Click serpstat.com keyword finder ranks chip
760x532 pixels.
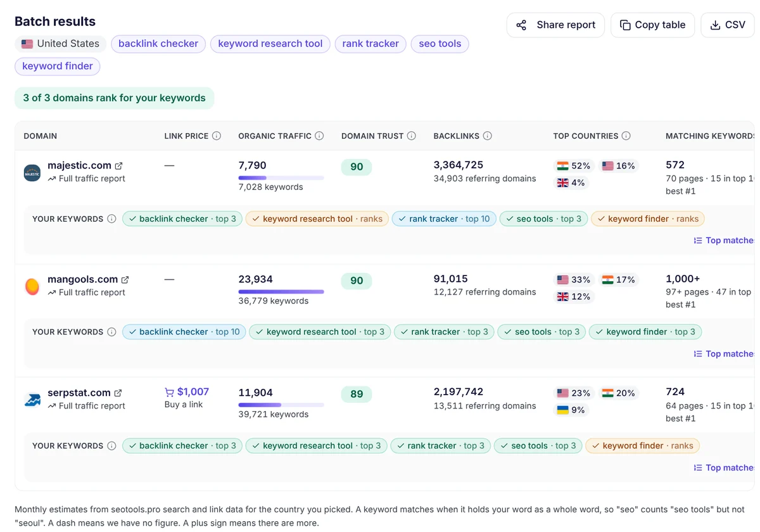point(643,446)
